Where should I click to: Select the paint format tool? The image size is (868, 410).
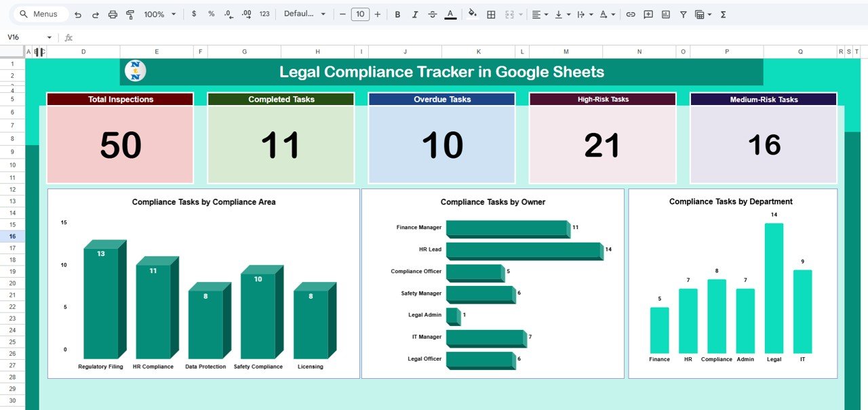click(130, 14)
